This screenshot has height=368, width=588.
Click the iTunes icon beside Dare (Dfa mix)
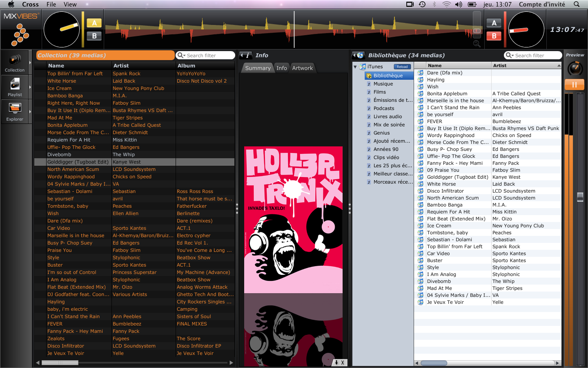click(x=421, y=73)
